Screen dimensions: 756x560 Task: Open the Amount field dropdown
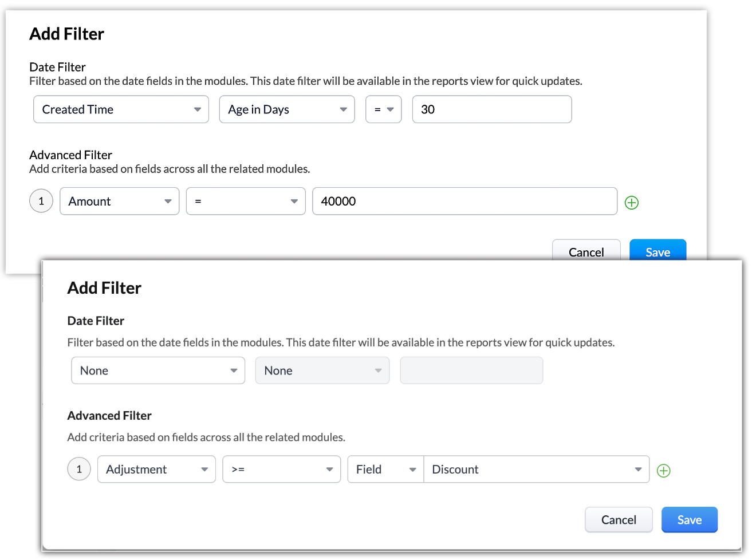(x=119, y=202)
